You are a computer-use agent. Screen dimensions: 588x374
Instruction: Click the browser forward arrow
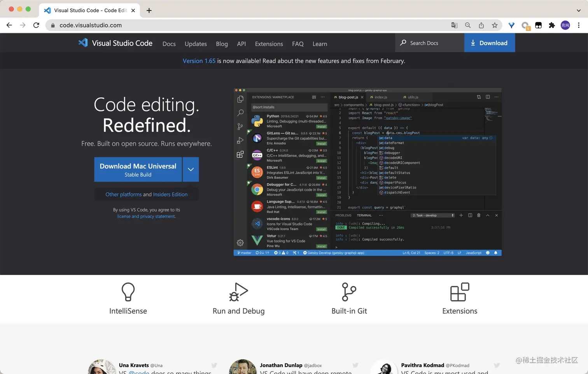[x=23, y=25]
